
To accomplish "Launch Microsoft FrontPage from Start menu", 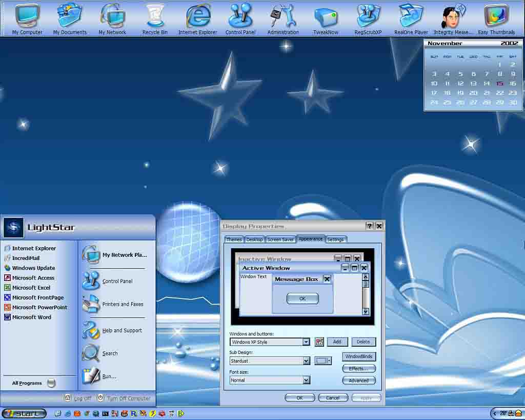I will click(34, 297).
